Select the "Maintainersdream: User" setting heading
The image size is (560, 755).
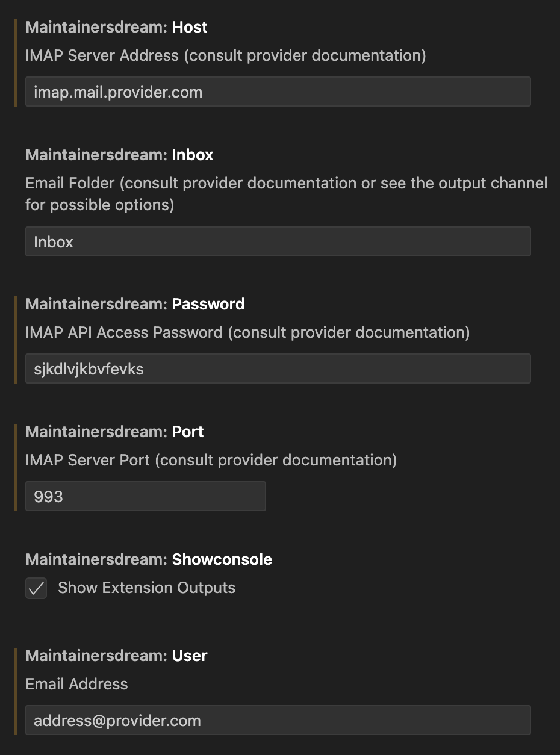coord(116,656)
